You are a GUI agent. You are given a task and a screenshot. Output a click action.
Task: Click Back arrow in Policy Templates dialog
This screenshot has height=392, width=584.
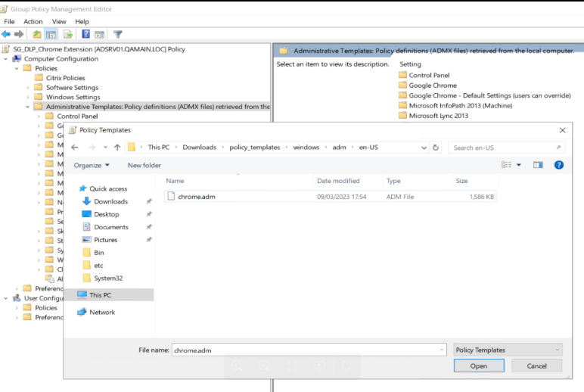pos(74,147)
